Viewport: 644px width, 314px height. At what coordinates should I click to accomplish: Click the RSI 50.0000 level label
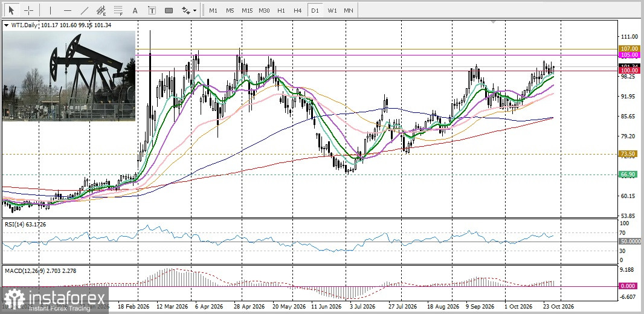630,242
